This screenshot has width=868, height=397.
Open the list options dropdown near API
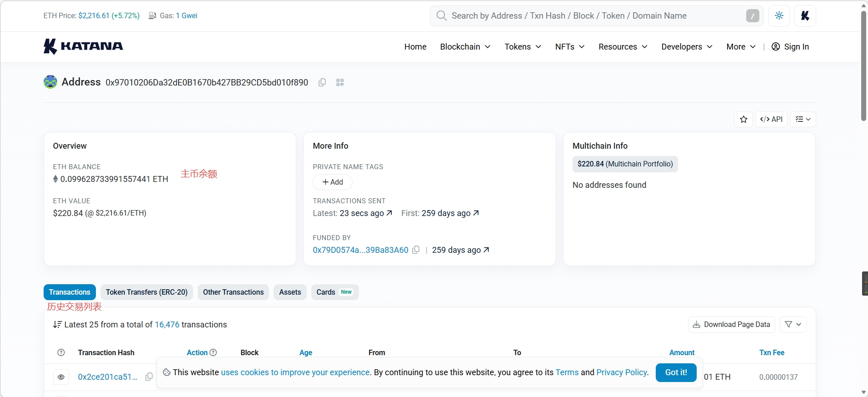803,119
